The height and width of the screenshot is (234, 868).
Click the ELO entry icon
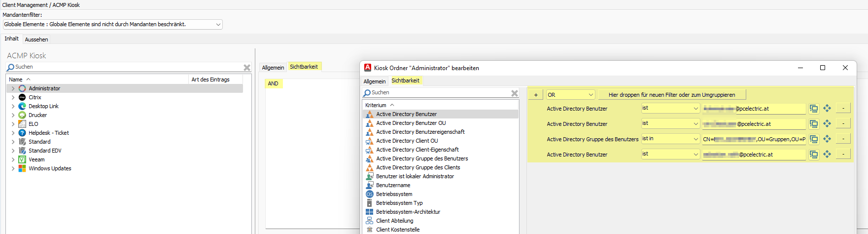[x=22, y=124]
